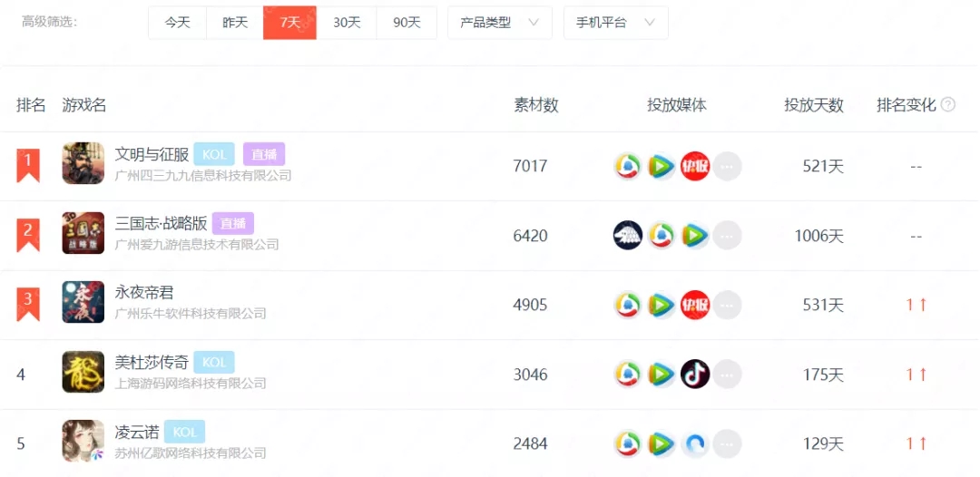Click the Tencent News icon in 文明与征服 row

[628, 166]
